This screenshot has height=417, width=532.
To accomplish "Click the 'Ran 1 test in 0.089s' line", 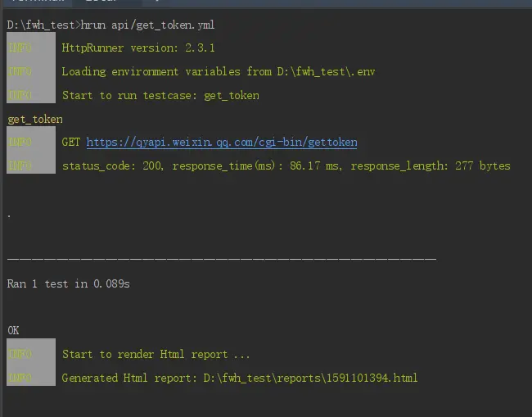I will click(x=68, y=284).
